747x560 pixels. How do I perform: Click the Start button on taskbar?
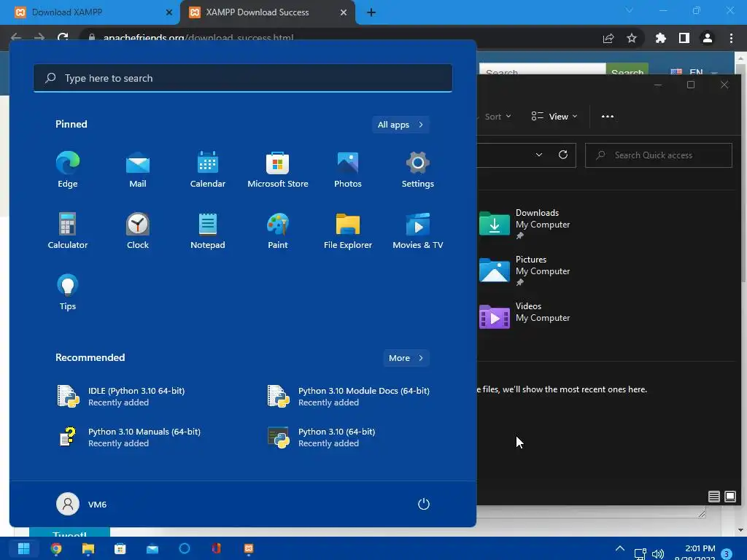click(x=23, y=548)
